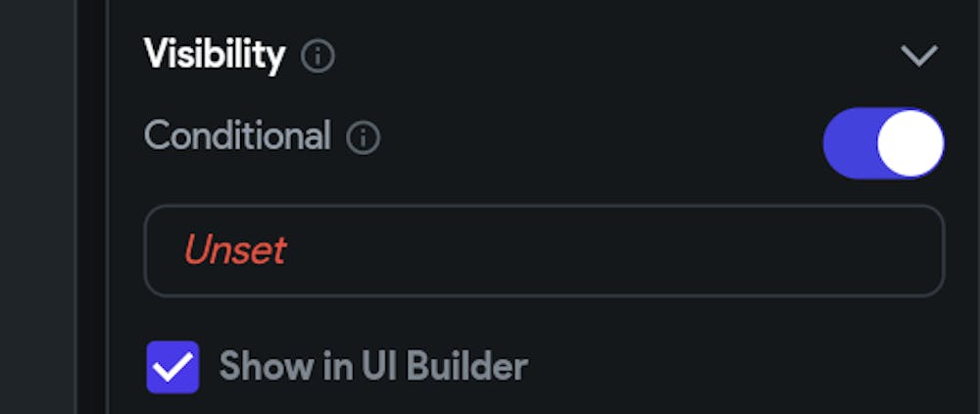Open help tooltip for the Visibility heading
Screen dimensions: 980x414
(x=318, y=57)
